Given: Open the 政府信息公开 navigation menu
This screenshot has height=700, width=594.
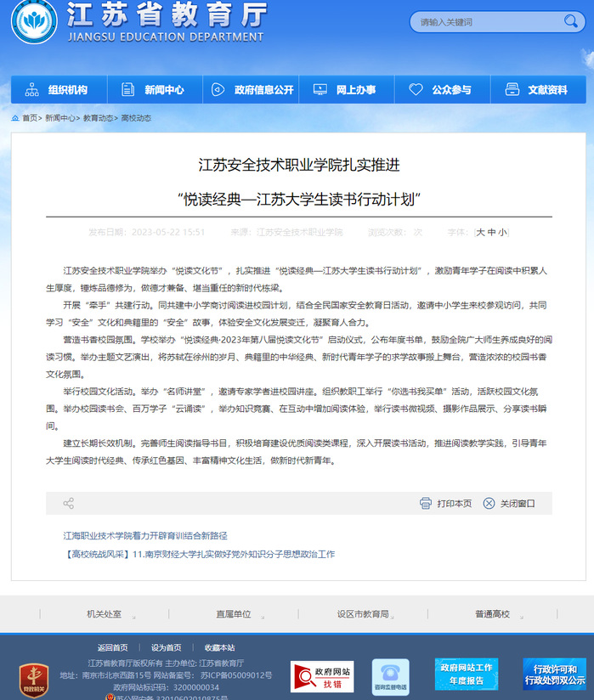Looking at the screenshot, I should tap(252, 90).
